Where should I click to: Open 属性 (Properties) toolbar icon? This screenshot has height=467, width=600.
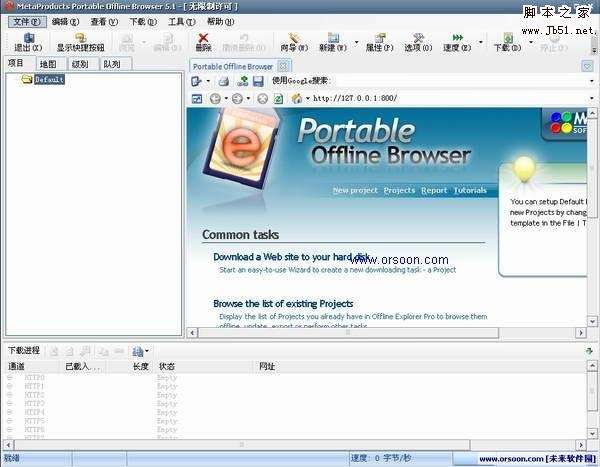coord(380,42)
